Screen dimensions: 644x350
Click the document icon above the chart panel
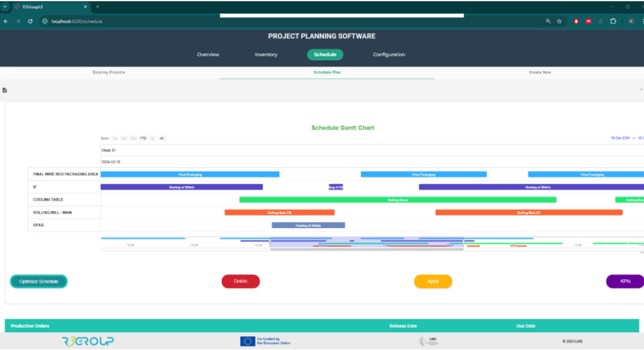coord(5,90)
